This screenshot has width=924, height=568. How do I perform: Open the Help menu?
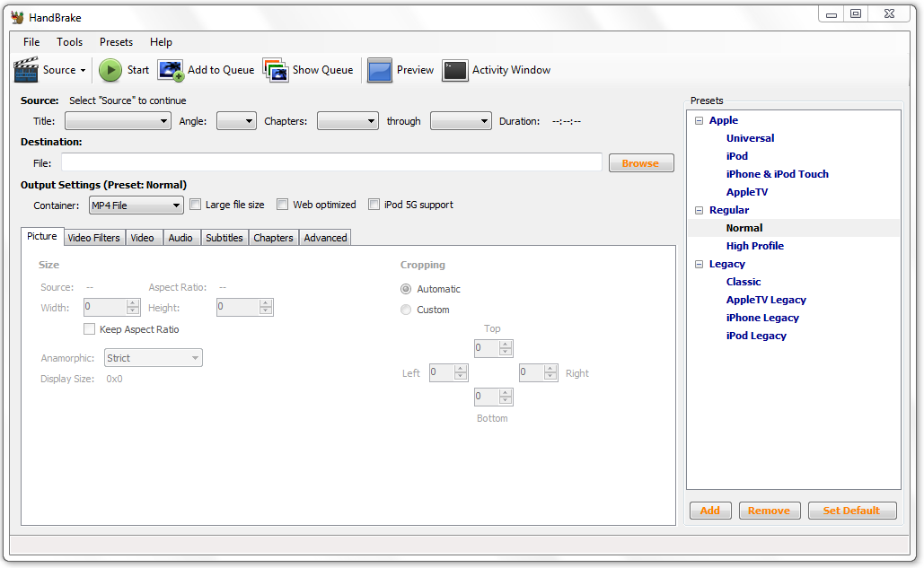pos(161,42)
